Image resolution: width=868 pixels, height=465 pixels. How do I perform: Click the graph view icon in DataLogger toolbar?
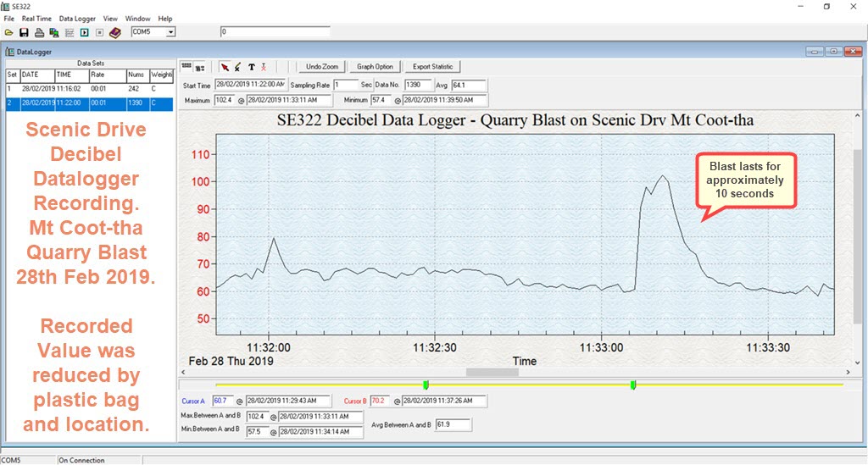pos(186,67)
